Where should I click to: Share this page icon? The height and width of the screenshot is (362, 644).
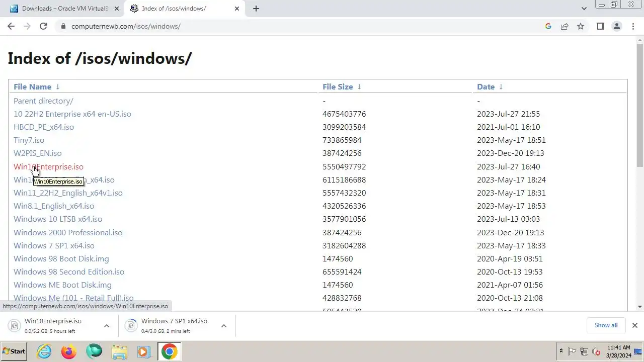[x=565, y=26]
